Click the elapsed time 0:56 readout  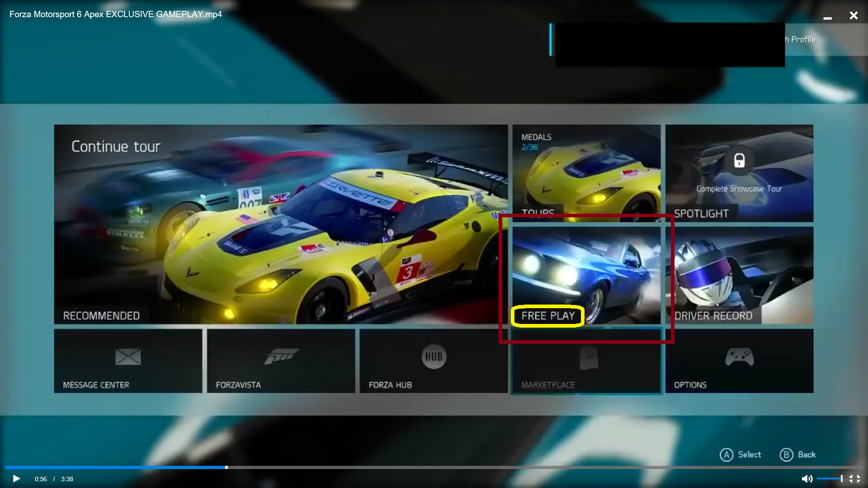pos(41,479)
